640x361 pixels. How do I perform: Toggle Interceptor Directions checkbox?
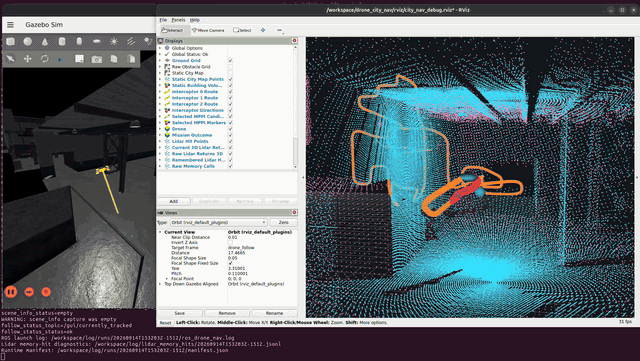[x=231, y=110]
